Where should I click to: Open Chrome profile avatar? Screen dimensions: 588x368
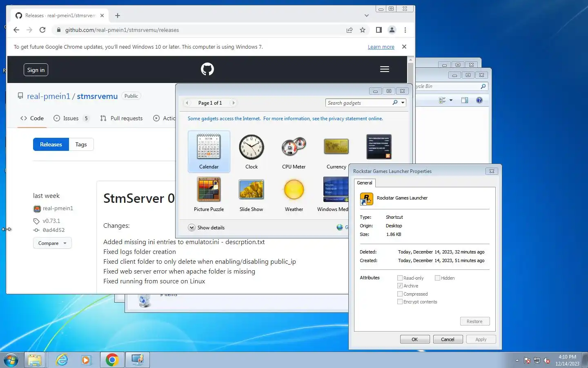point(392,30)
